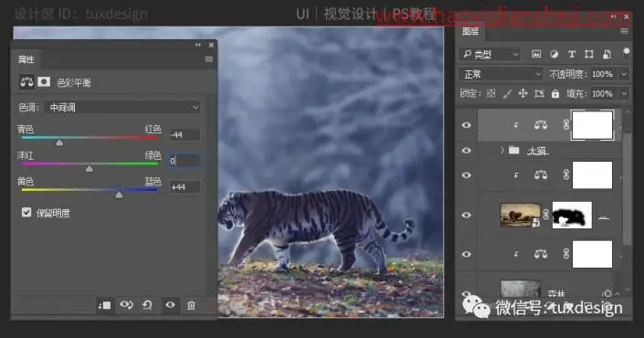Click the cyan-red 青色/红色 slider handle
The width and height of the screenshot is (644, 338).
click(59, 143)
